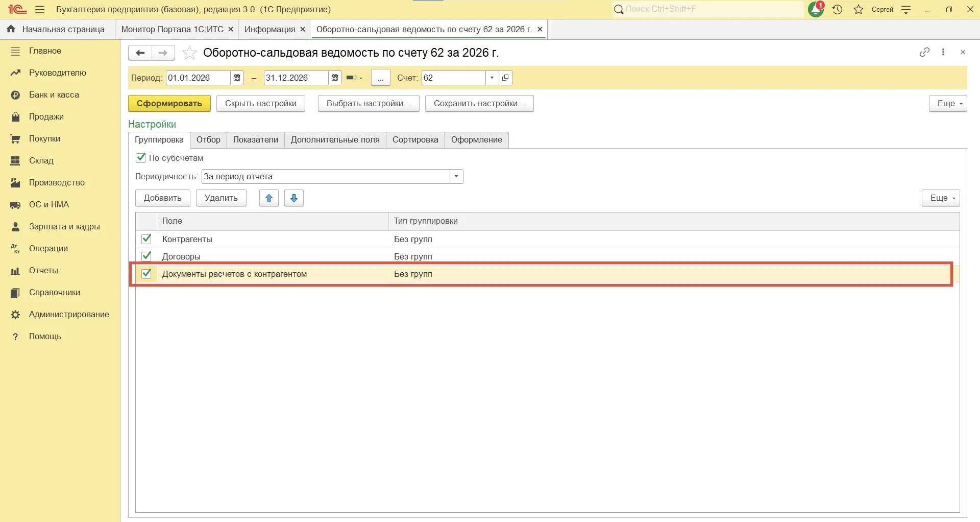This screenshot has height=522, width=980.
Task: Navigate forward with right arrow button
Action: [x=163, y=53]
